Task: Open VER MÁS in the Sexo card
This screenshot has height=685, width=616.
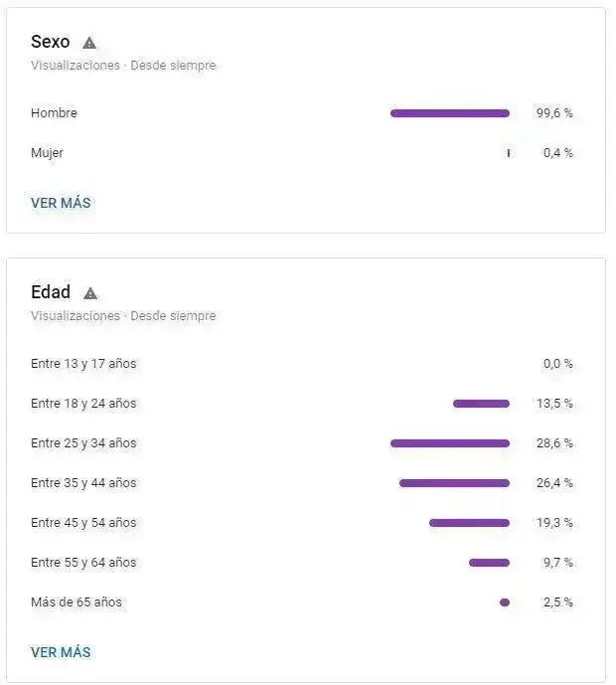Action: tap(61, 203)
